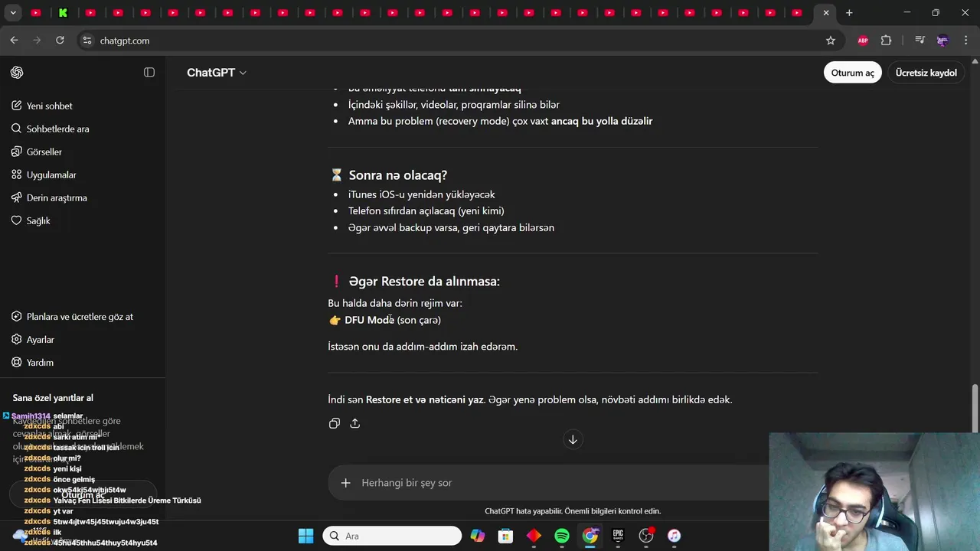980x551 pixels.
Task: Collapse the sidebar with the panel toggle icon
Action: click(x=149, y=73)
